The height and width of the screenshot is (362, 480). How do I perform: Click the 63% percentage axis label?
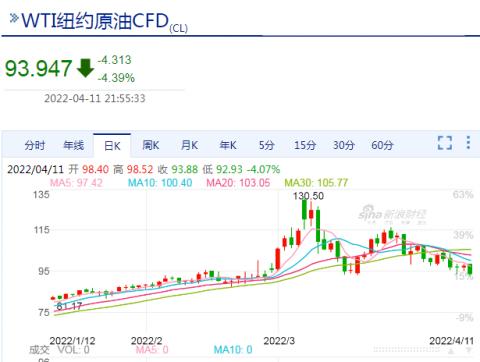pyautogui.click(x=463, y=194)
